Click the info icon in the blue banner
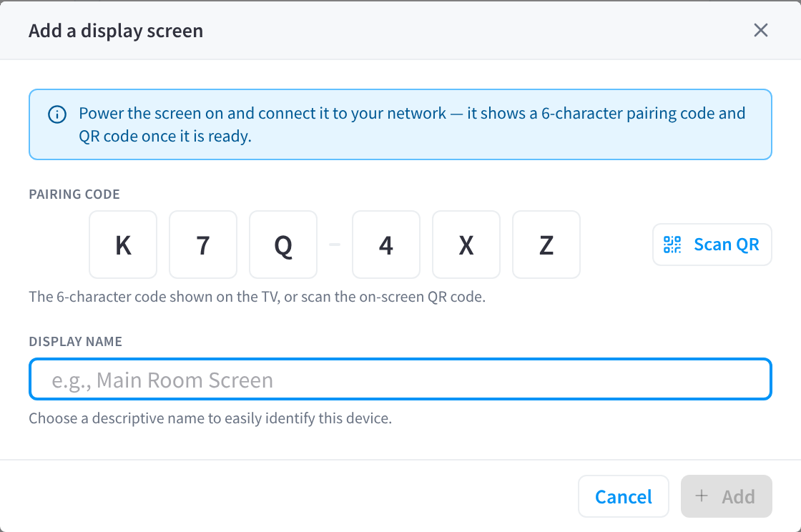The image size is (801, 532). click(57, 114)
